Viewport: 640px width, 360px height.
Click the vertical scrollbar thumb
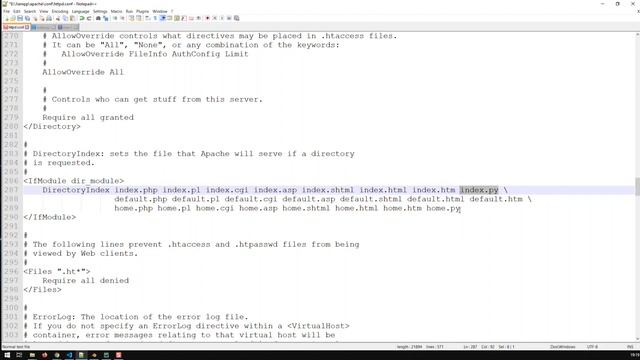(x=637, y=187)
